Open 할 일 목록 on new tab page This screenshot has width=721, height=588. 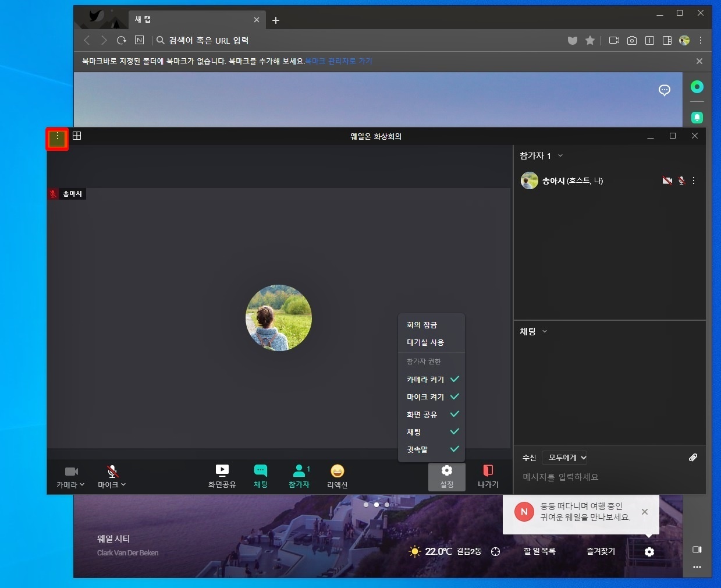[539, 551]
